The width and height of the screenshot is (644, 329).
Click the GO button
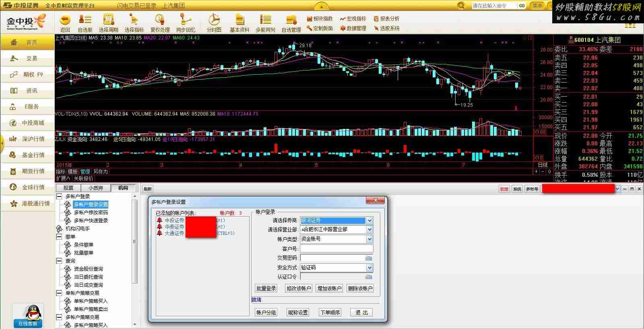(x=522, y=6)
